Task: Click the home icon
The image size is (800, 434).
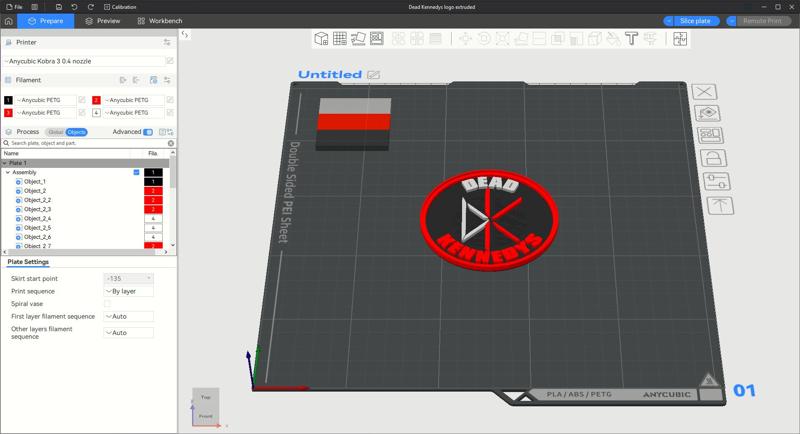Action: click(9, 21)
